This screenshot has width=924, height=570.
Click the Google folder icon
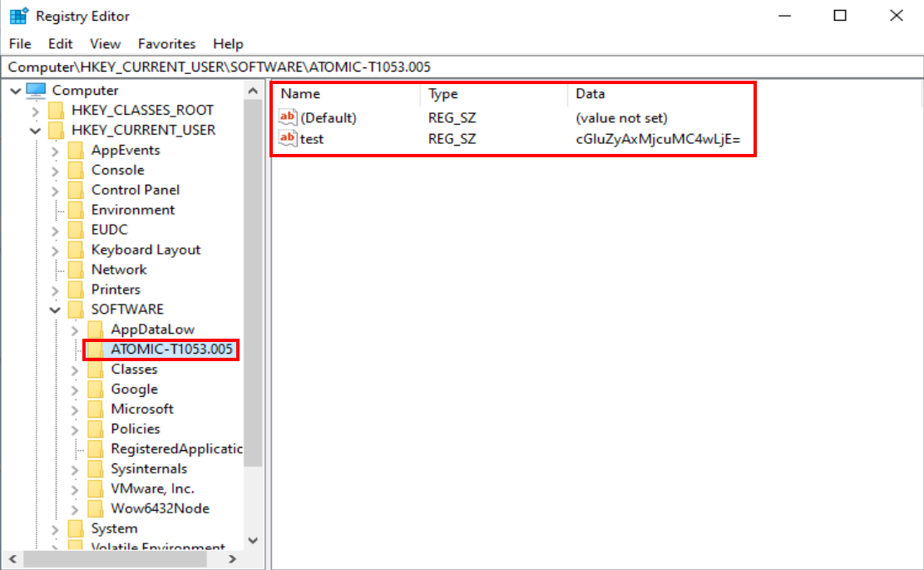pos(96,389)
